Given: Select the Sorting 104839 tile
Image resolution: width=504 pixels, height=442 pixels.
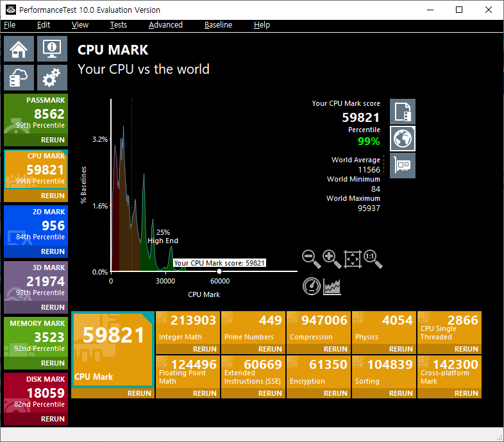Looking at the screenshot, I should 384,371.
